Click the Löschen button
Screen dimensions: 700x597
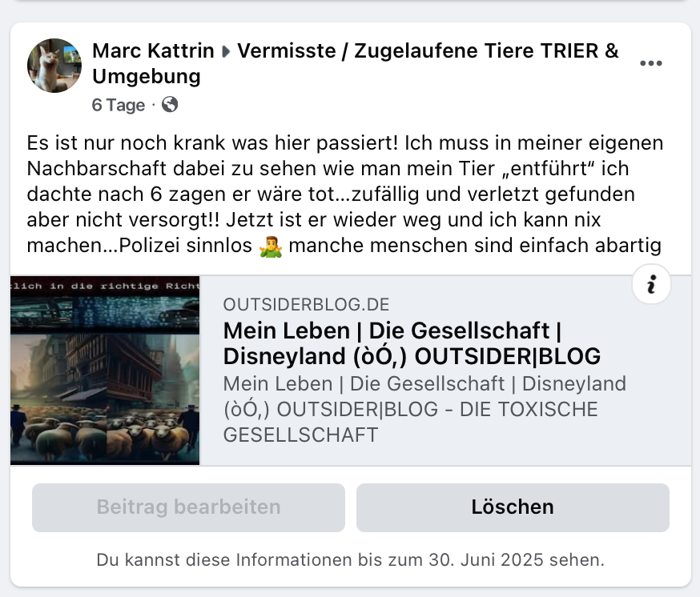tap(513, 507)
